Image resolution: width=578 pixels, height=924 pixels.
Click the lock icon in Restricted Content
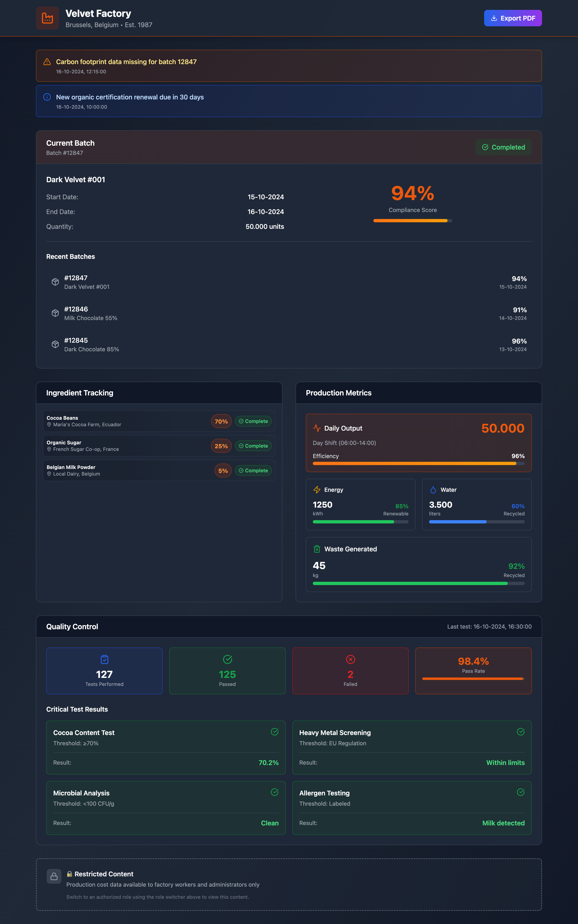coord(54,877)
